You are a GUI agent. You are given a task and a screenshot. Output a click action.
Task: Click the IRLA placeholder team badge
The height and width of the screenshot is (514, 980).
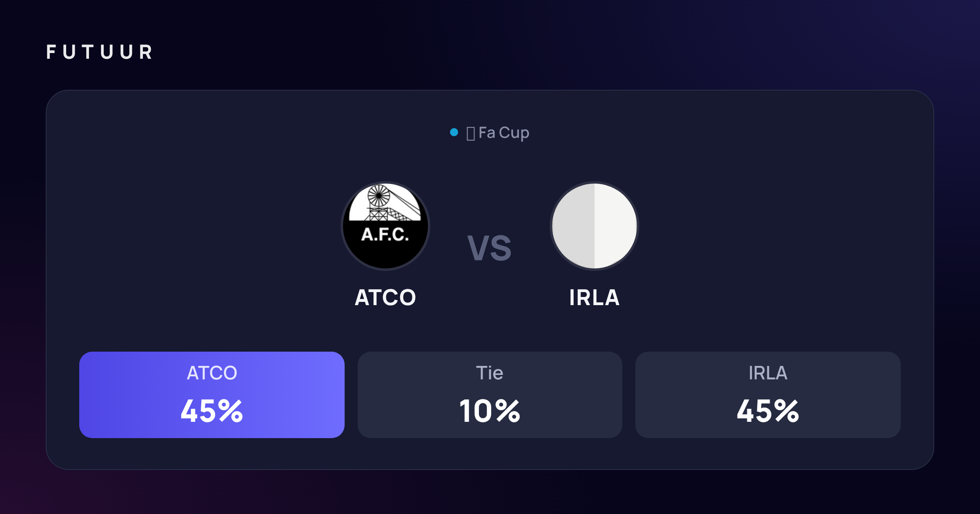tap(595, 226)
